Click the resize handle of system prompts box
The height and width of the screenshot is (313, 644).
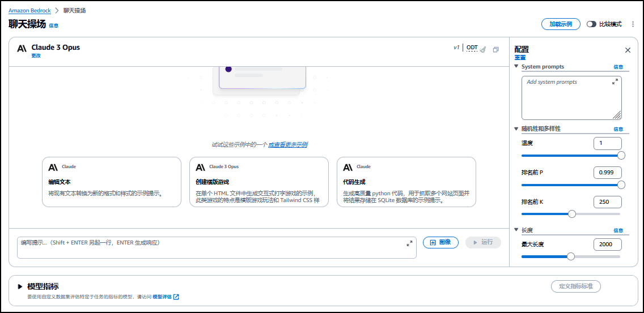[617, 115]
